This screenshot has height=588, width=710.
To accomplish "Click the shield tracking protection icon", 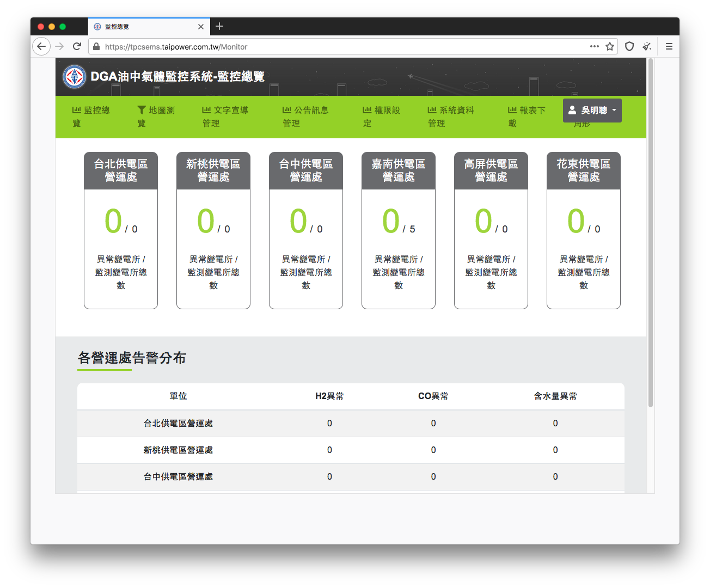I will 629,46.
